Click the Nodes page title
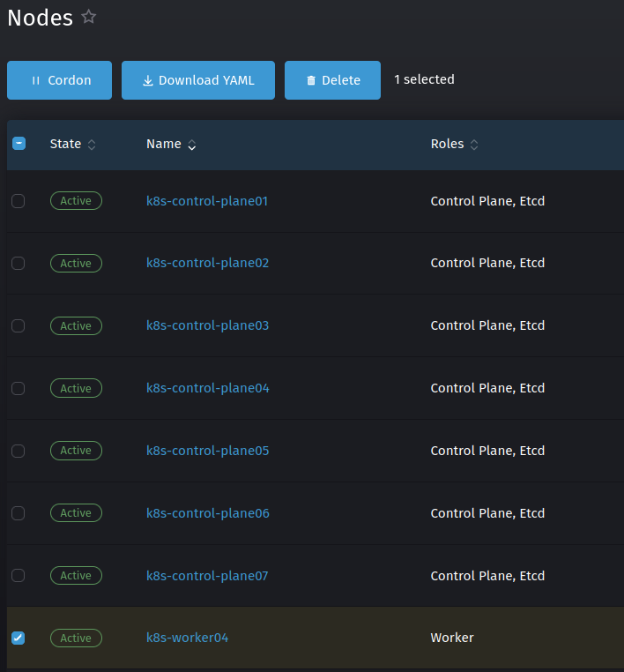 (x=41, y=18)
